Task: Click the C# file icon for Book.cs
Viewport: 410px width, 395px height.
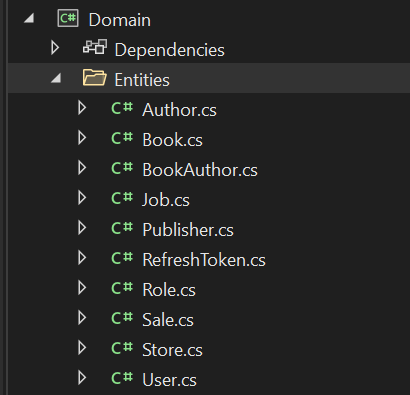Action: click(122, 138)
